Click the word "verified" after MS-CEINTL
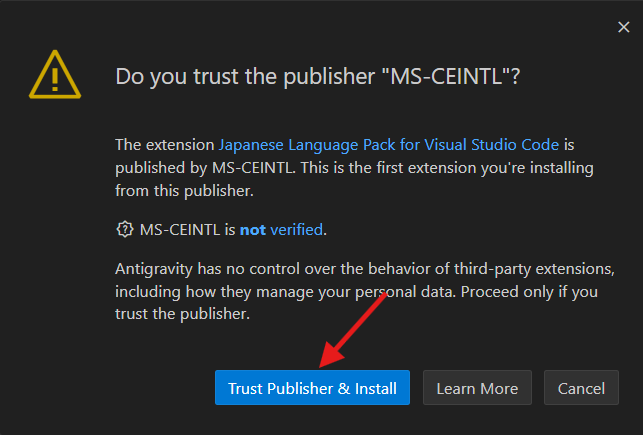 click(x=296, y=229)
